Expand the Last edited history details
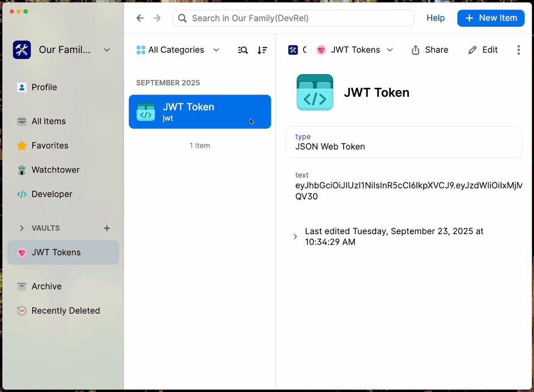Viewport: 534px width, 392px height. (295, 236)
